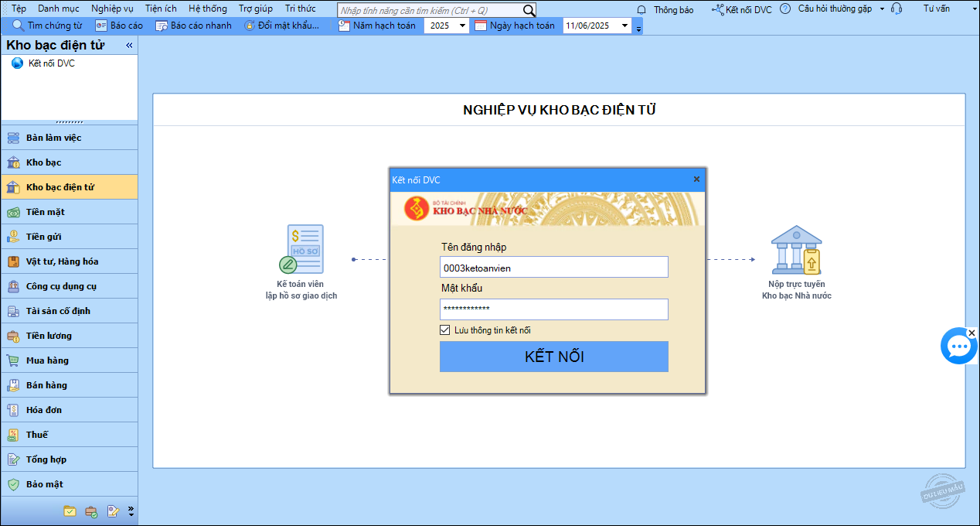This screenshot has height=526, width=980.
Task: Click the Năm hạch toán calendar icon
Action: [344, 26]
